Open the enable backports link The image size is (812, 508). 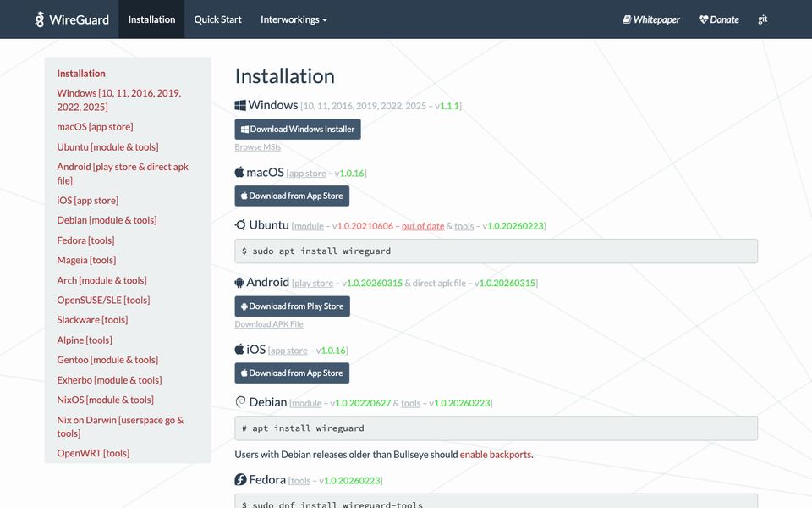(x=496, y=455)
